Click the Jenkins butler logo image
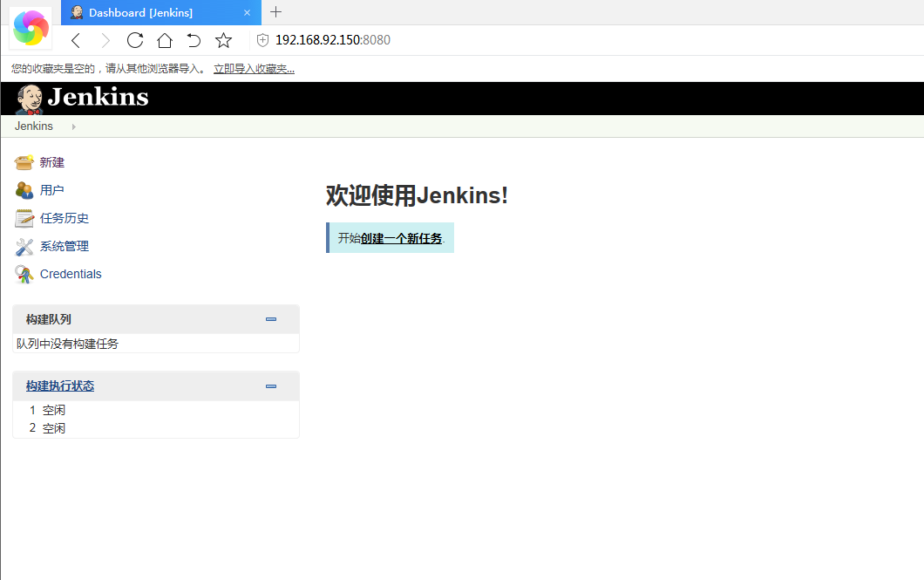Viewport: 924px width, 580px height. click(30, 99)
